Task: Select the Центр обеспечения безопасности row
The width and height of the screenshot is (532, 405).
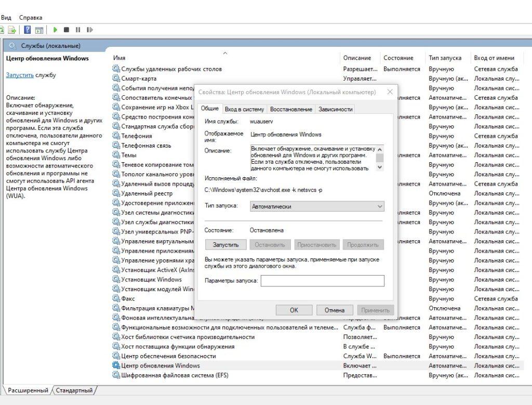Action: click(x=317, y=356)
